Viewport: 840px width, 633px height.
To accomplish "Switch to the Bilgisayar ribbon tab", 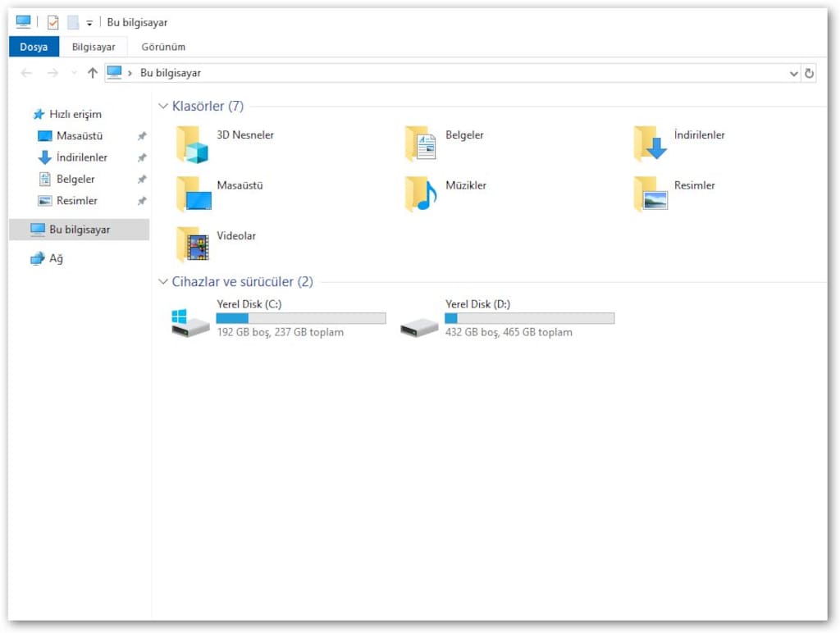I will [94, 47].
